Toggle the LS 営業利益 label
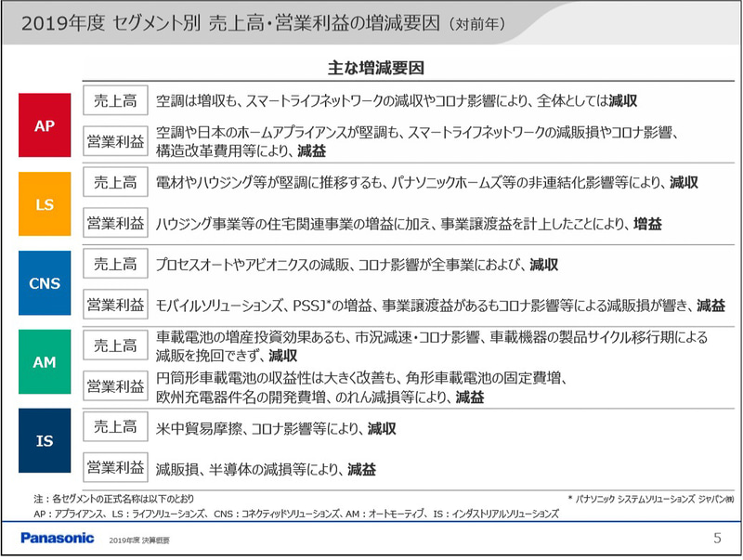The width and height of the screenshot is (743, 560). [116, 221]
